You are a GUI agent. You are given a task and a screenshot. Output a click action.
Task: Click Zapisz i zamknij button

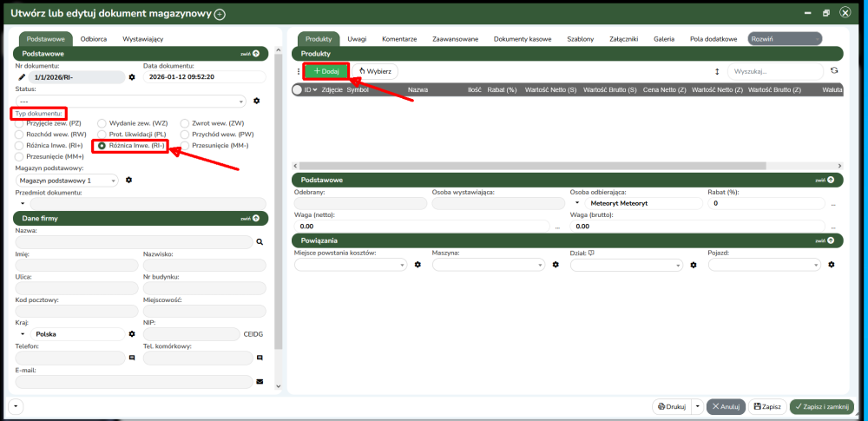pyautogui.click(x=821, y=406)
